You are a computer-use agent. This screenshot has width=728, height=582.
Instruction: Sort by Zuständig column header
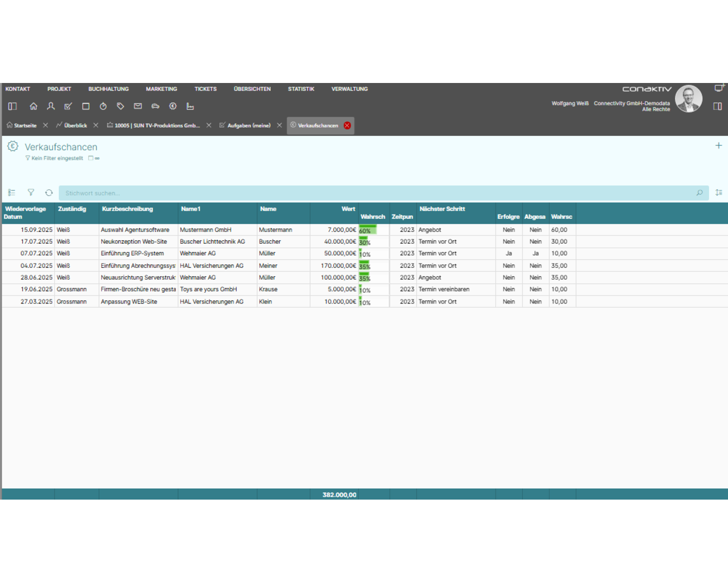pos(77,213)
